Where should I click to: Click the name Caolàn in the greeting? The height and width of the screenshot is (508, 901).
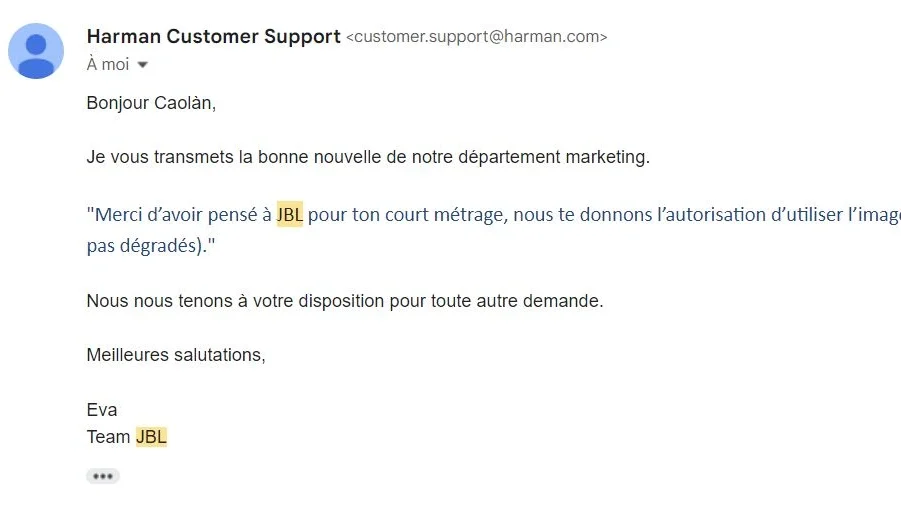tap(184, 103)
